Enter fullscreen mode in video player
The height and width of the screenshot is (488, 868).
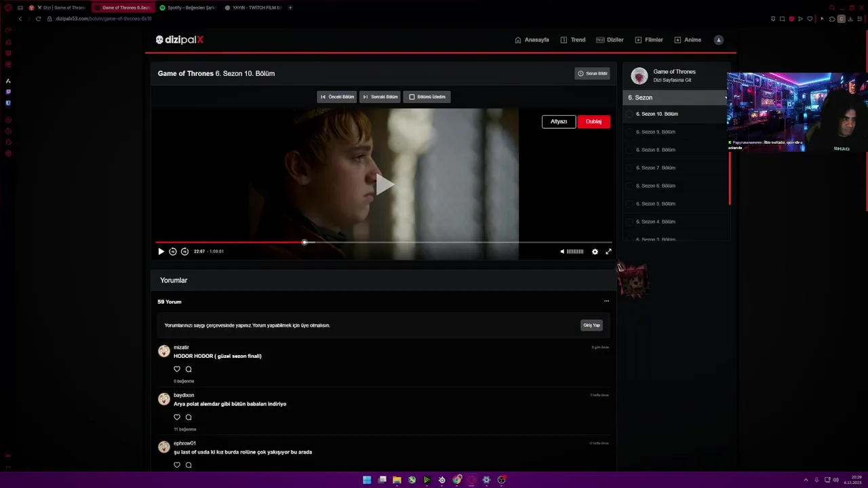608,251
